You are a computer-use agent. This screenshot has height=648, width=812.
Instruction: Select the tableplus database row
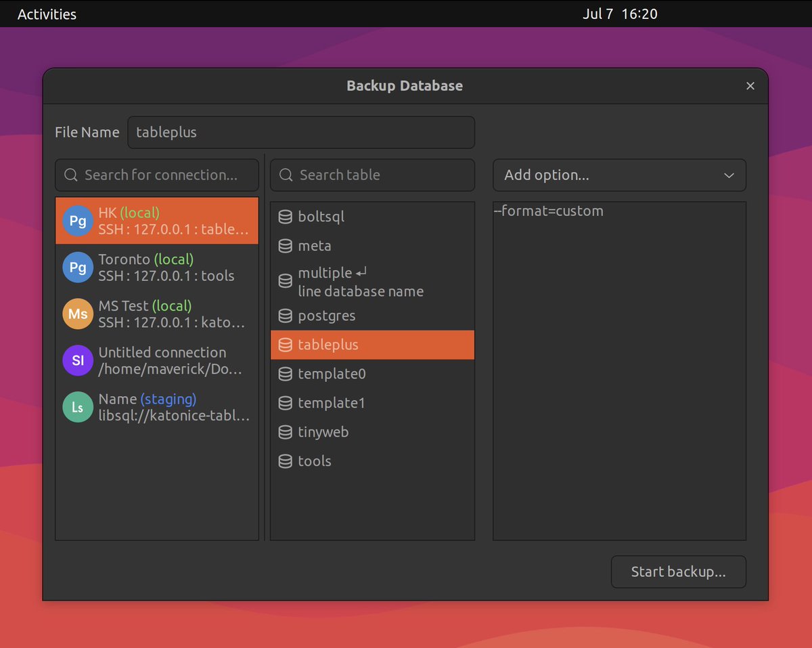click(x=372, y=345)
